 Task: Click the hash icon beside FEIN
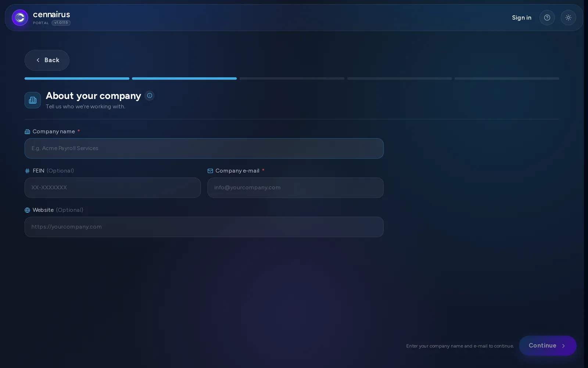coord(27,171)
